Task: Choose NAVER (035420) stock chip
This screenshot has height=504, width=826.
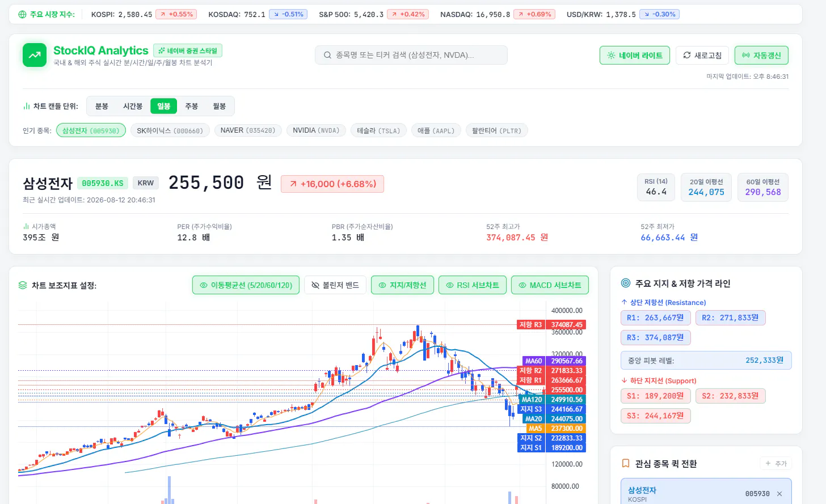Action: 248,130
